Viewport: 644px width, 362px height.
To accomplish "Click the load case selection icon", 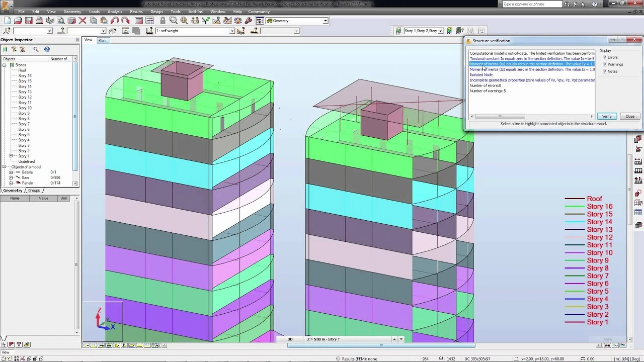I will point(149,31).
